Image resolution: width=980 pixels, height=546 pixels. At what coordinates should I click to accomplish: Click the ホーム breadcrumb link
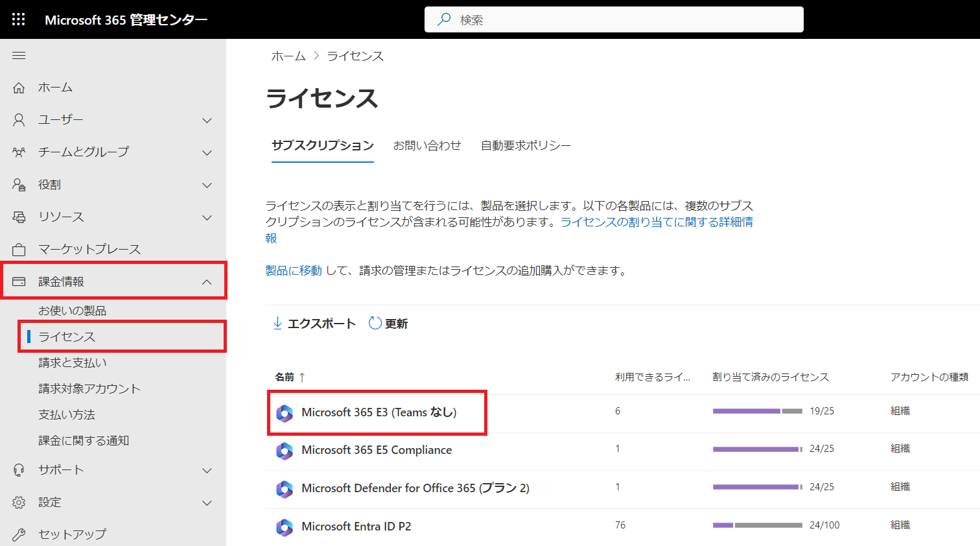[x=288, y=56]
